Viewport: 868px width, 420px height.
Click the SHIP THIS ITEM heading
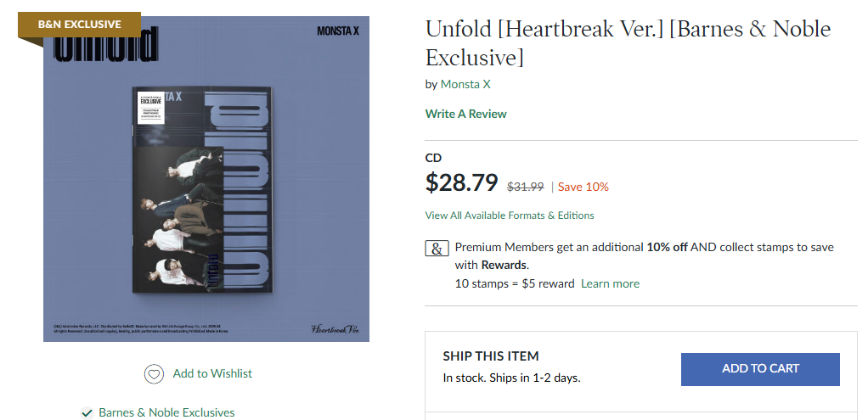[491, 356]
